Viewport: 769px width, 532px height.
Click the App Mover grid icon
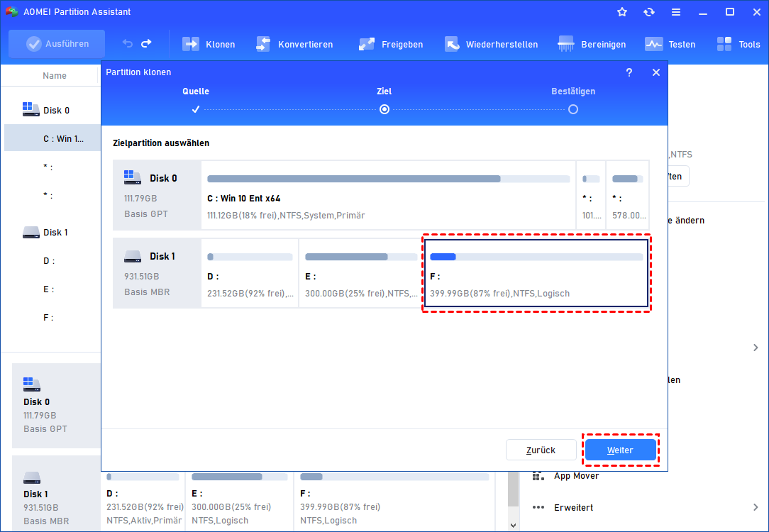(x=538, y=476)
